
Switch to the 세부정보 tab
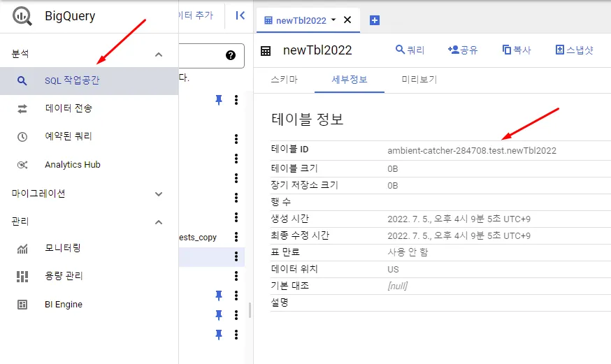coord(350,80)
